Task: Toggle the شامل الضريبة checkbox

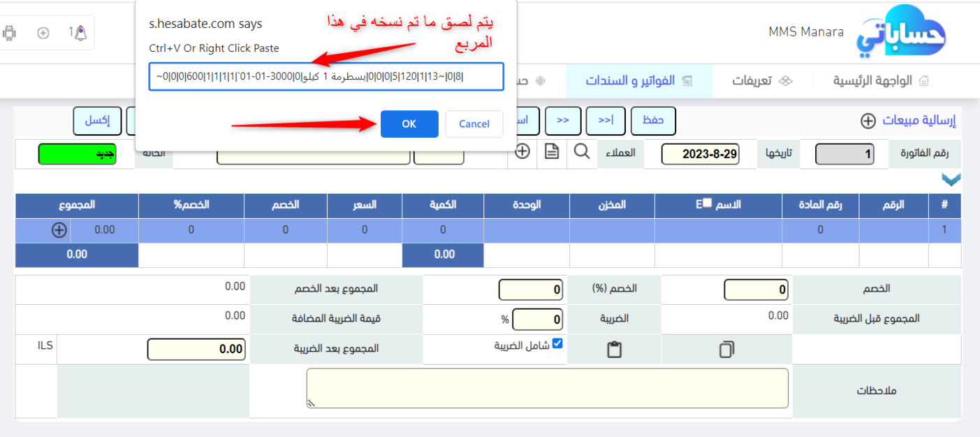Action: [x=557, y=343]
